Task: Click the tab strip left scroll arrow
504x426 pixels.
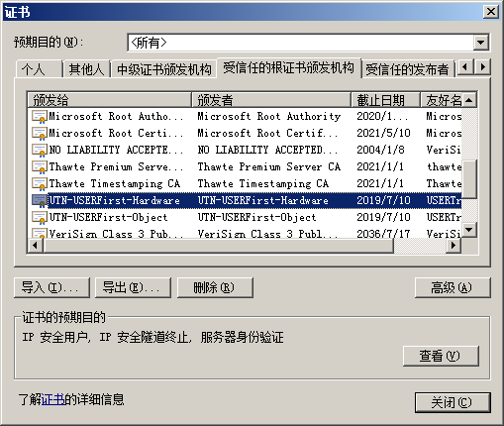Action: click(x=465, y=67)
